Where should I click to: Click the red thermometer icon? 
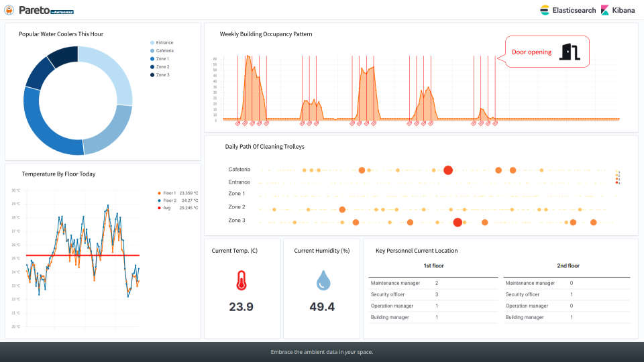(x=241, y=280)
